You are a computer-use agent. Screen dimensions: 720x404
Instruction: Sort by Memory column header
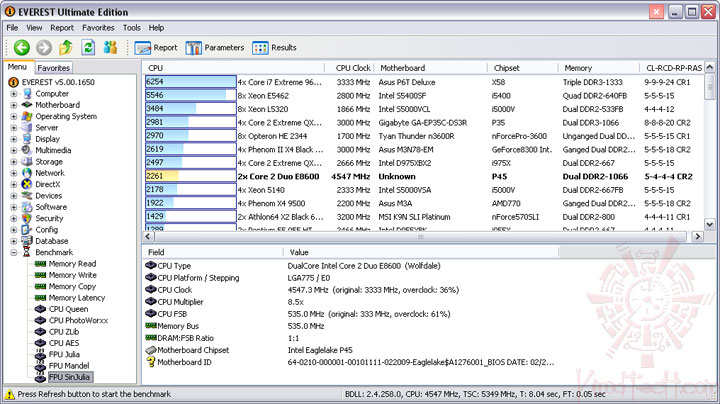[x=599, y=68]
